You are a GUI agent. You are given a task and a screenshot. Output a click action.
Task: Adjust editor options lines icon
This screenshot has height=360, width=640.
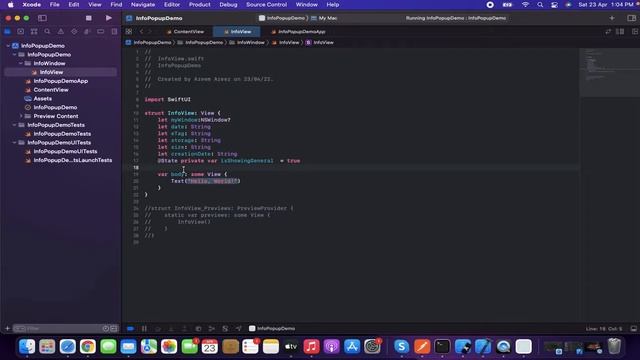[x=620, y=31]
